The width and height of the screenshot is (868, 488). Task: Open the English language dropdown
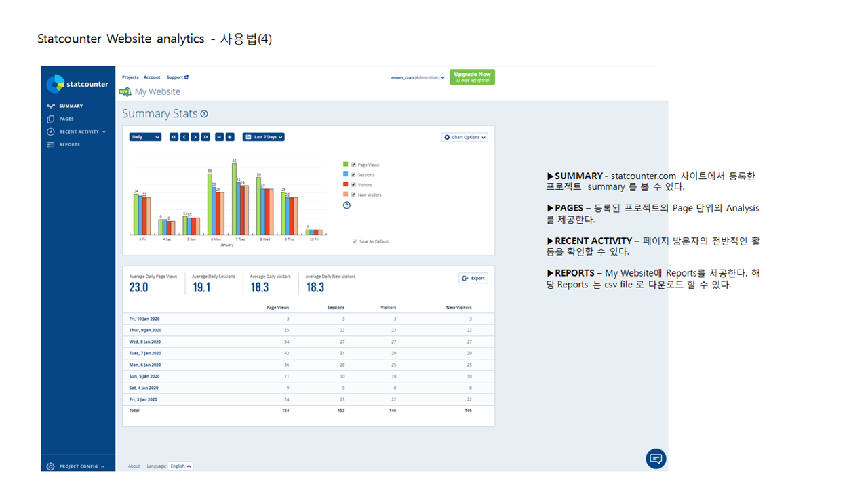(180, 466)
